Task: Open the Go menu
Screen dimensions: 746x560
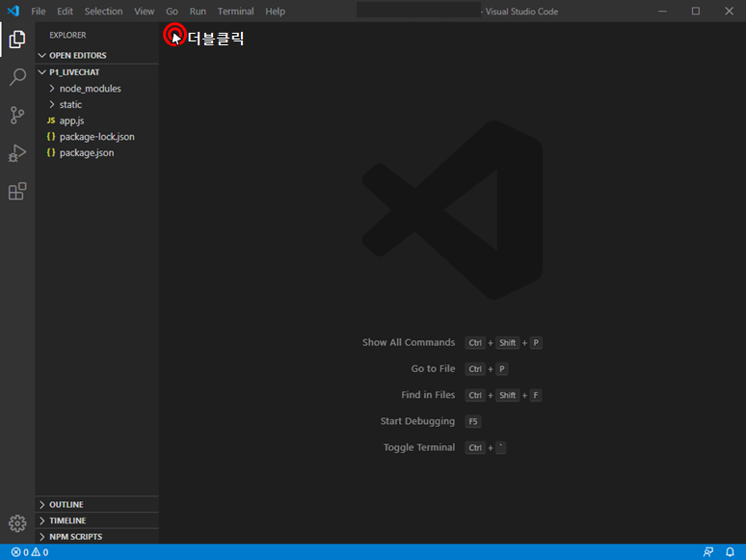Action: (172, 11)
